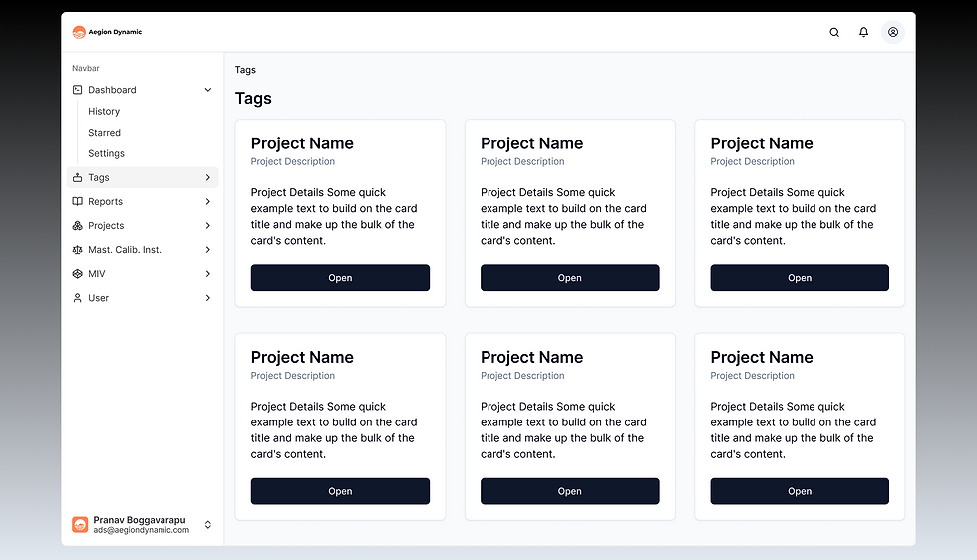Collapse the Dashboard section chevron

pos(208,90)
